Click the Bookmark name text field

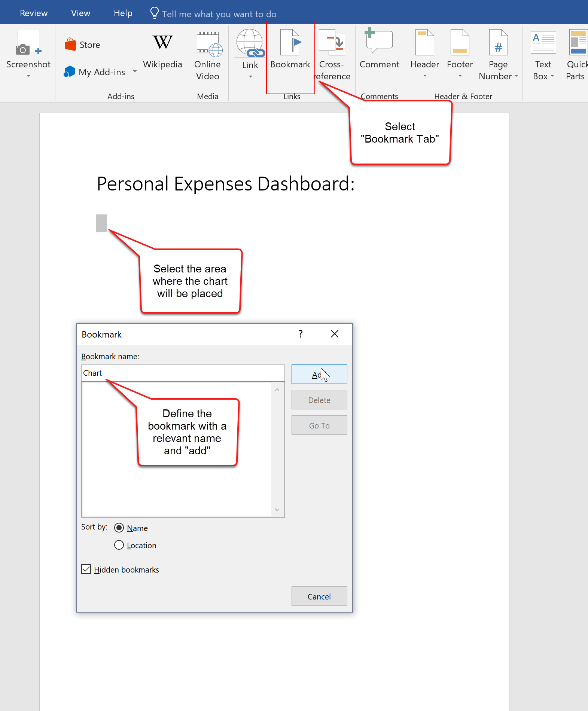point(183,373)
